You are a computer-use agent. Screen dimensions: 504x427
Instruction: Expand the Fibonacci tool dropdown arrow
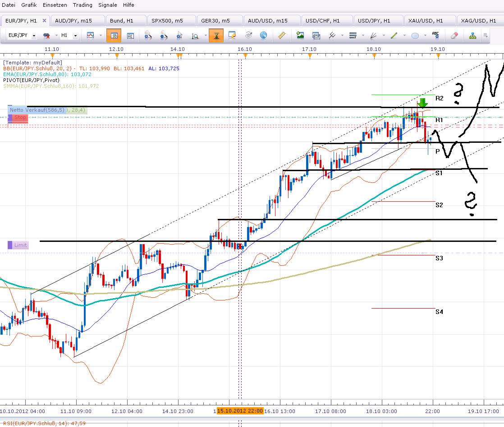pyautogui.click(x=363, y=36)
